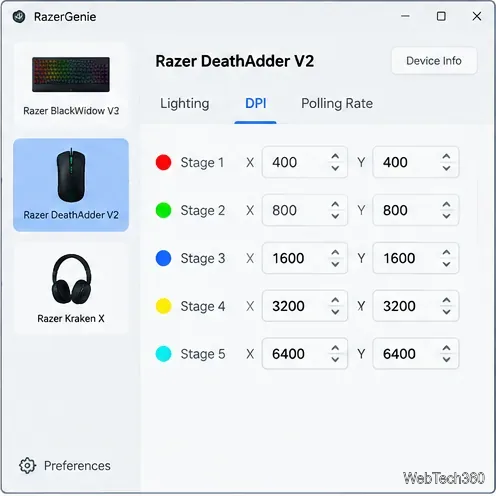Click the Stage 4 X value field 3200
The image size is (496, 496).
tap(305, 306)
